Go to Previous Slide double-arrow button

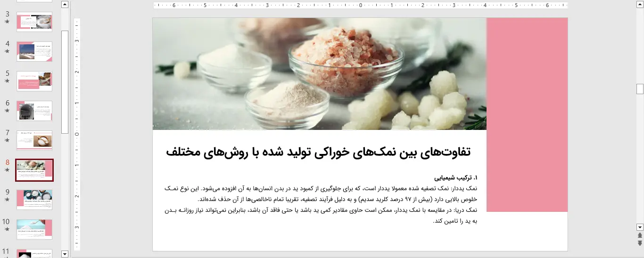[640, 235]
